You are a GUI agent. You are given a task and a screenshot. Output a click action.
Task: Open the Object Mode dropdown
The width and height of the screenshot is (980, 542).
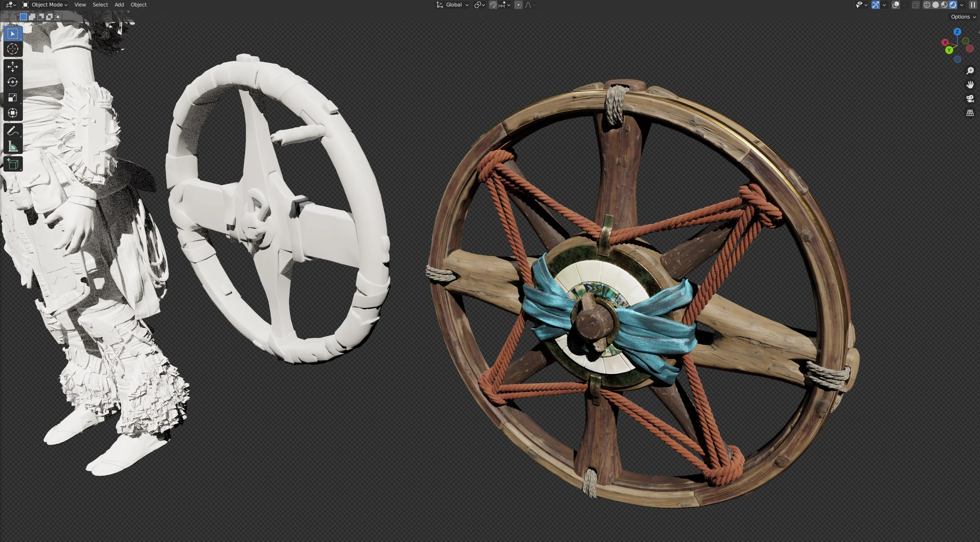(x=45, y=5)
